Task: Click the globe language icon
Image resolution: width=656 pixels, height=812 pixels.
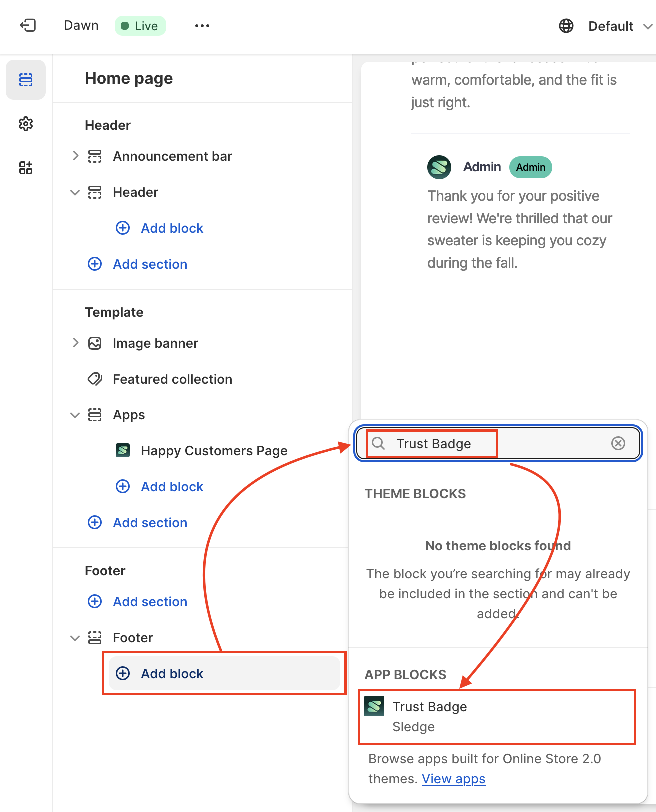Action: click(x=566, y=26)
